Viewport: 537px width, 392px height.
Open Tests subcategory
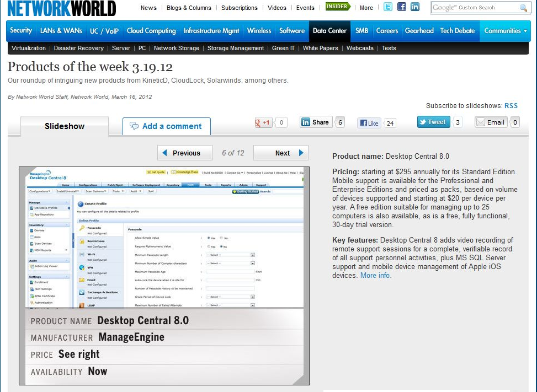point(389,48)
